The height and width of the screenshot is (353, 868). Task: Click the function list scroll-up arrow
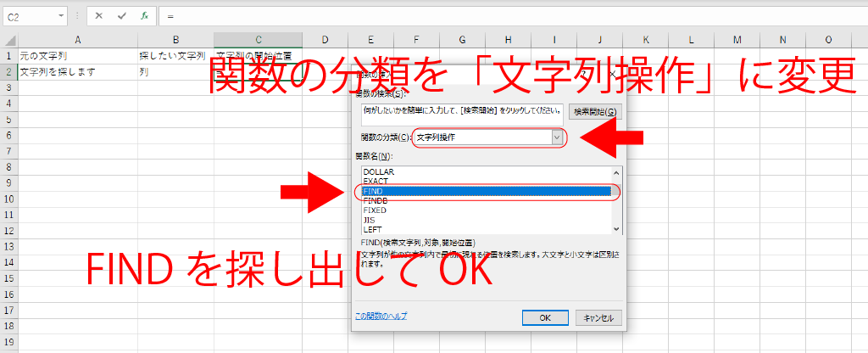(617, 171)
